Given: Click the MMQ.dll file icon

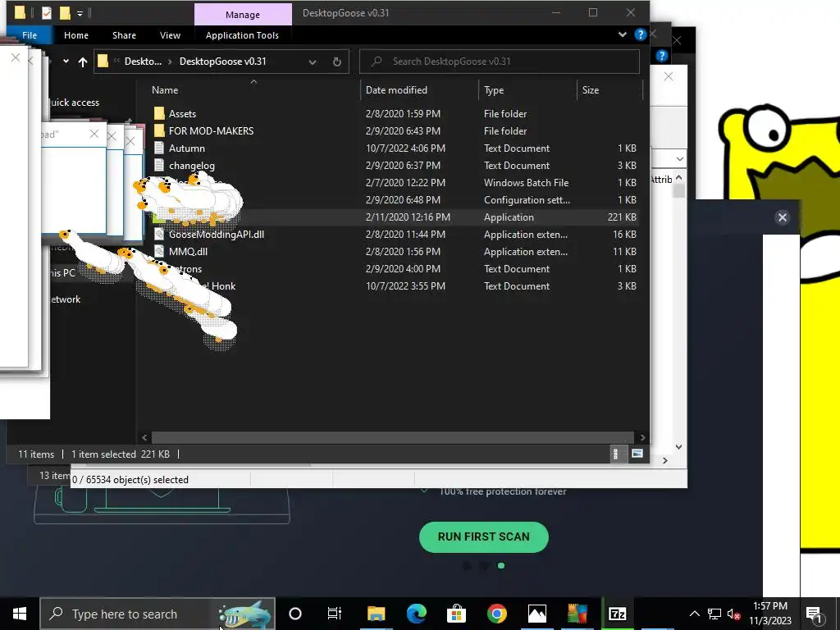Looking at the screenshot, I should pos(159,251).
